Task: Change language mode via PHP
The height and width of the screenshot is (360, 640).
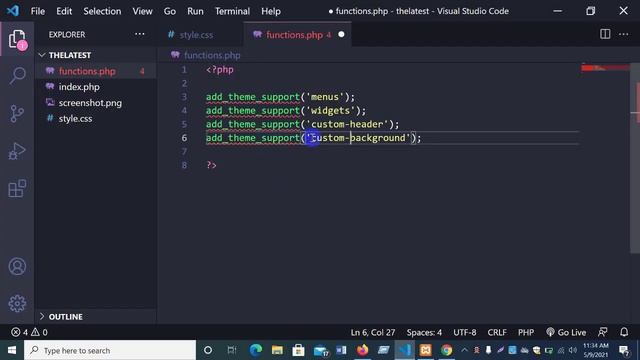Action: [x=526, y=332]
